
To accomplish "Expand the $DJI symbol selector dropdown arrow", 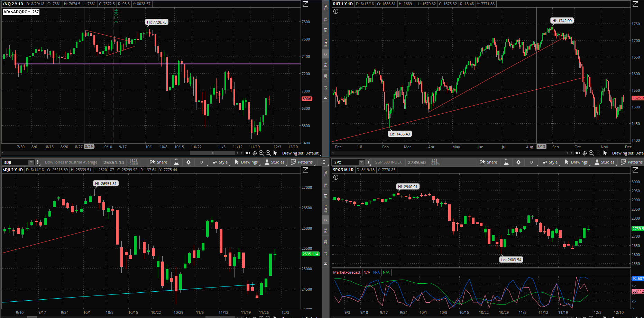I will (x=31, y=162).
